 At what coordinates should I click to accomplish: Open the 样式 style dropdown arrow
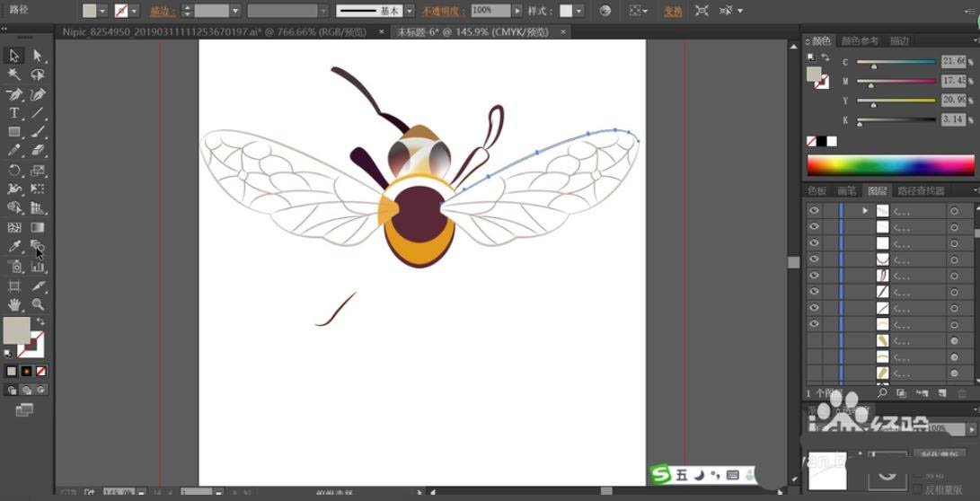coord(578,11)
